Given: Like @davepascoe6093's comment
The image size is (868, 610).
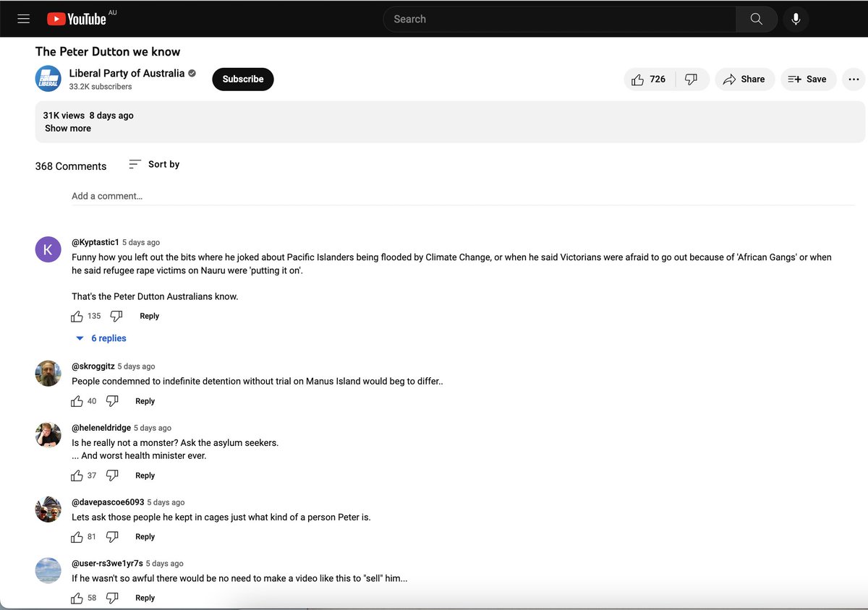Looking at the screenshot, I should (x=77, y=537).
